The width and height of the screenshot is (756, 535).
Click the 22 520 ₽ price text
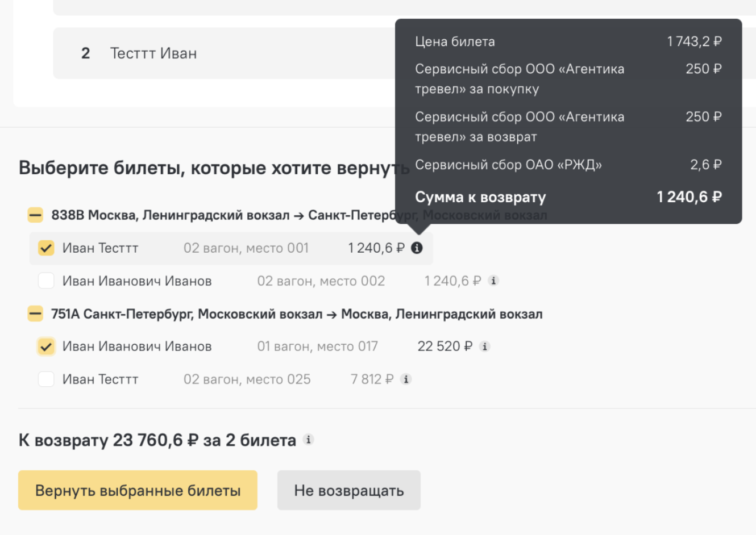pos(445,346)
